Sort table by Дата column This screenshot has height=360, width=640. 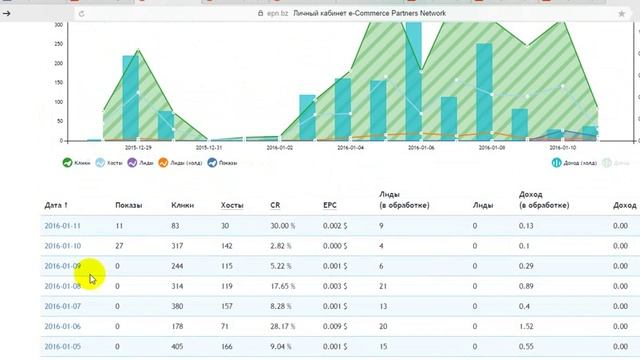(56, 205)
